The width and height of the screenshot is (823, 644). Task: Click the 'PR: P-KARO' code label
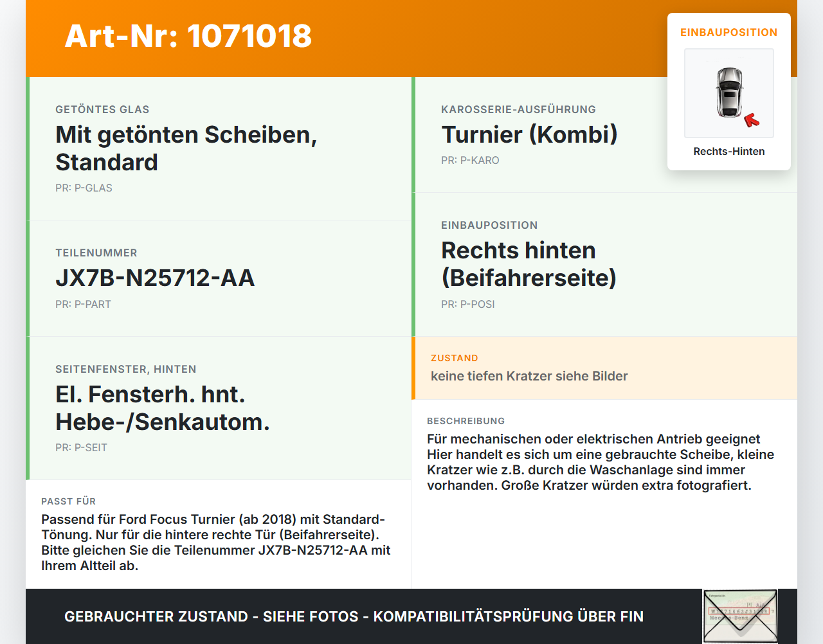470,161
